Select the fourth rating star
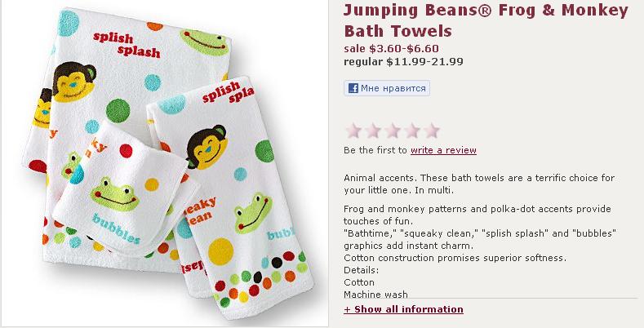The height and width of the screenshot is (328, 644). tap(412, 131)
